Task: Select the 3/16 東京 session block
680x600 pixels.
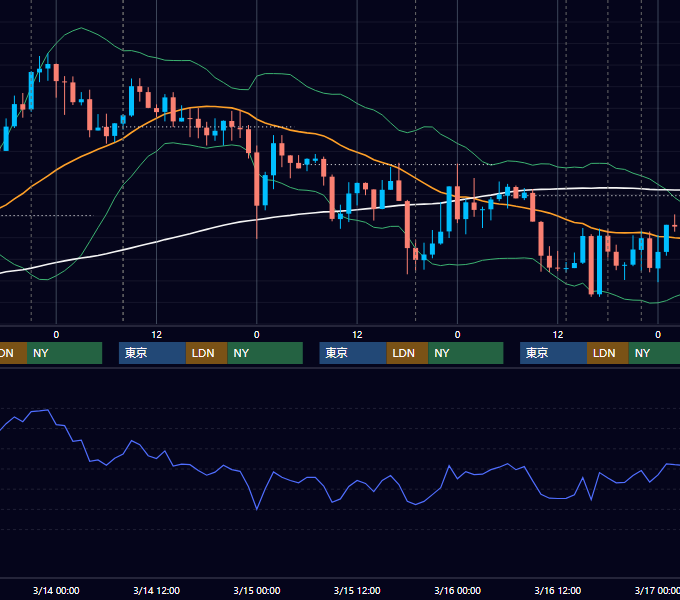Action: click(x=554, y=353)
